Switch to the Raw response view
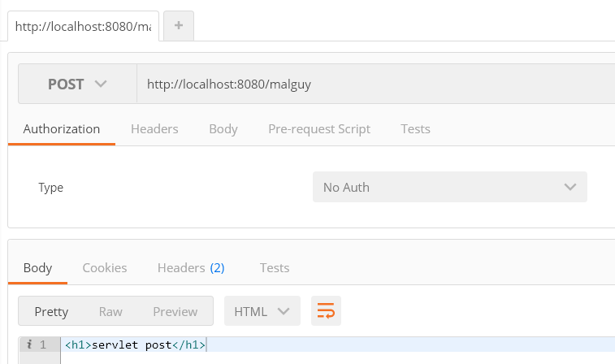 pyautogui.click(x=110, y=311)
